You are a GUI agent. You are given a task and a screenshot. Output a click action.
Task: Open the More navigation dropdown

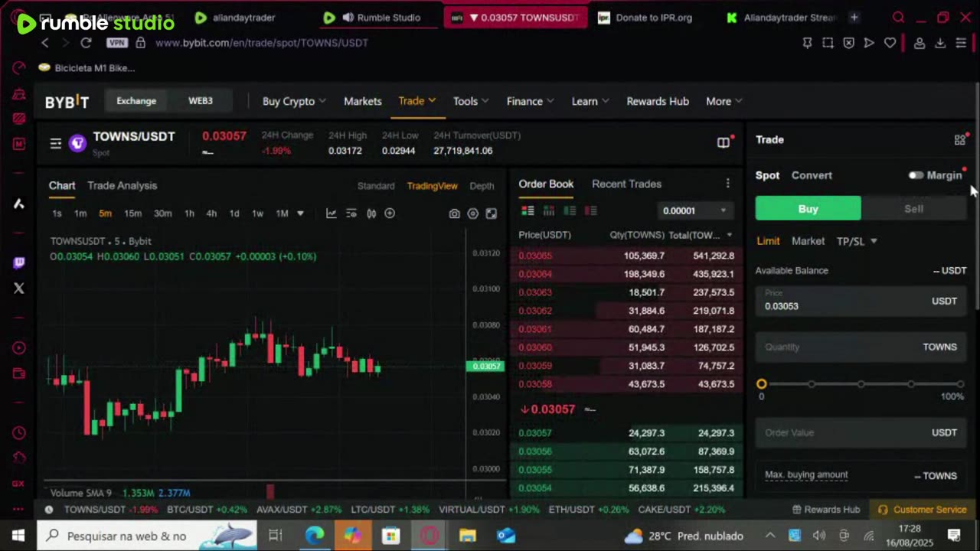[x=724, y=101]
